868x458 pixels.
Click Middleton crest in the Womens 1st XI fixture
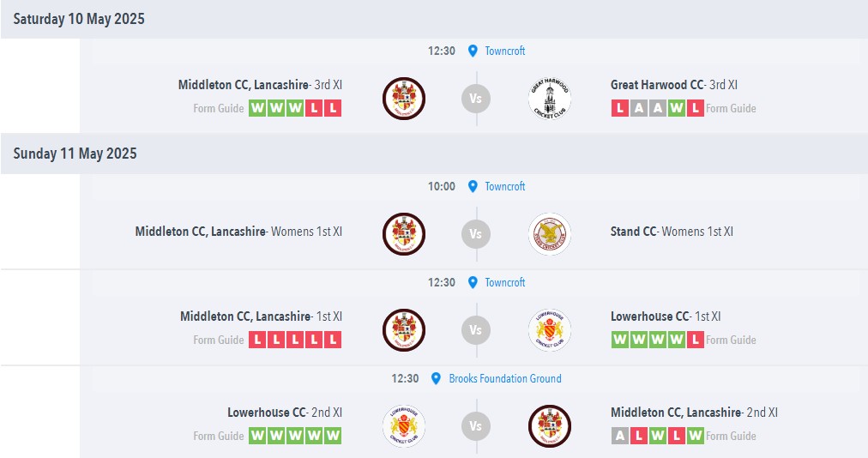tap(403, 233)
